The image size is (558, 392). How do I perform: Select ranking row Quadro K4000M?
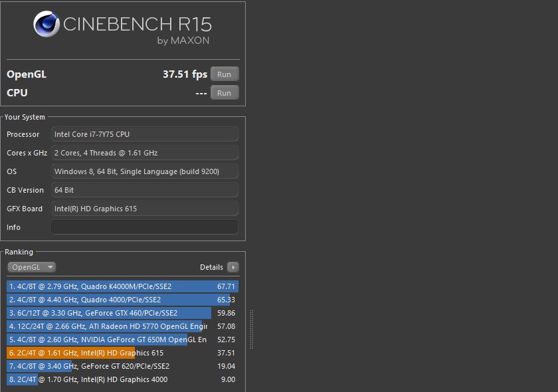tap(122, 286)
